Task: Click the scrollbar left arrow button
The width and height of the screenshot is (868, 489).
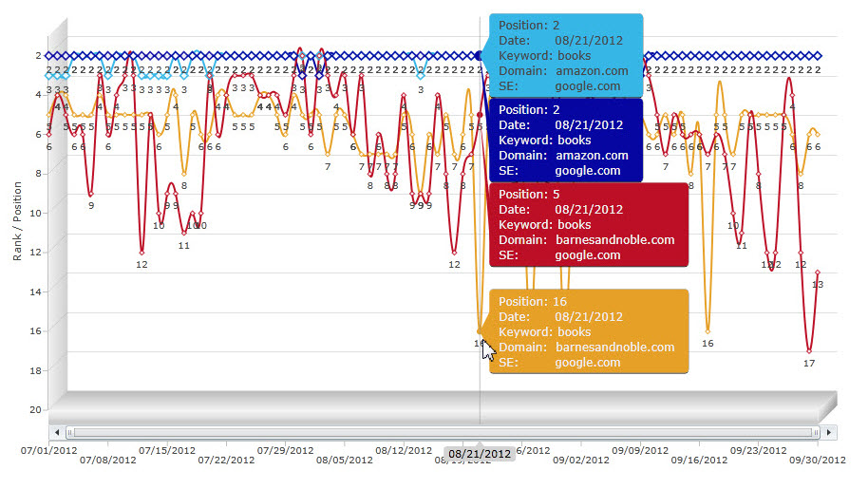Action: click(57, 432)
